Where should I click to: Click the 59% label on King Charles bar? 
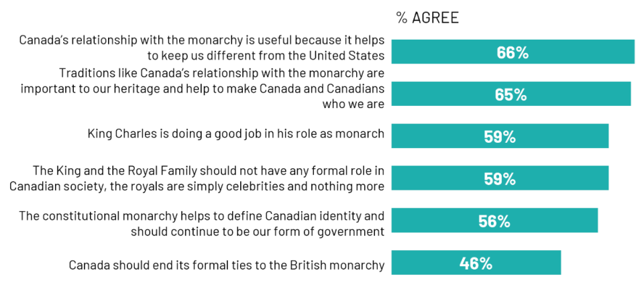(x=500, y=137)
